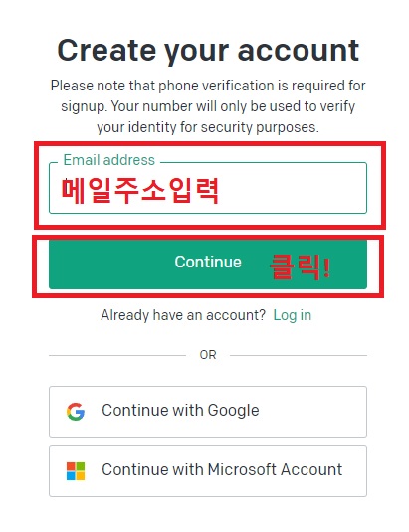
Task: Click the OR divider label
Action: click(x=208, y=355)
